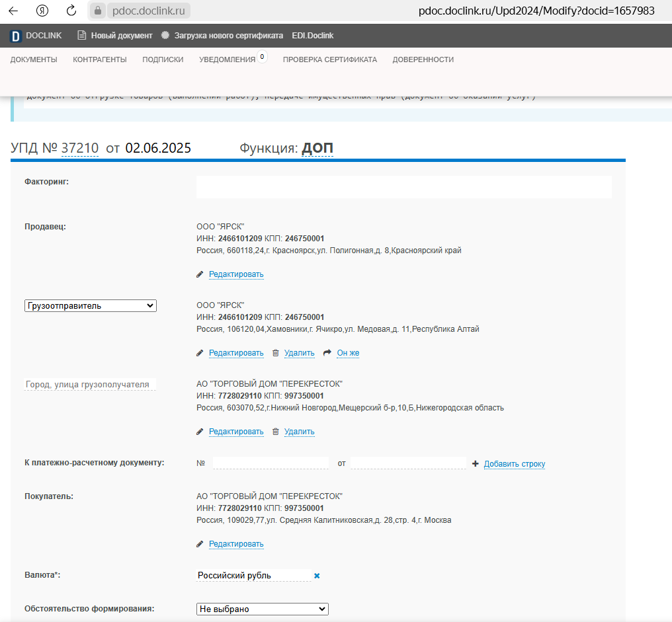
Task: Click the Добавить строку link
Action: pos(515,464)
